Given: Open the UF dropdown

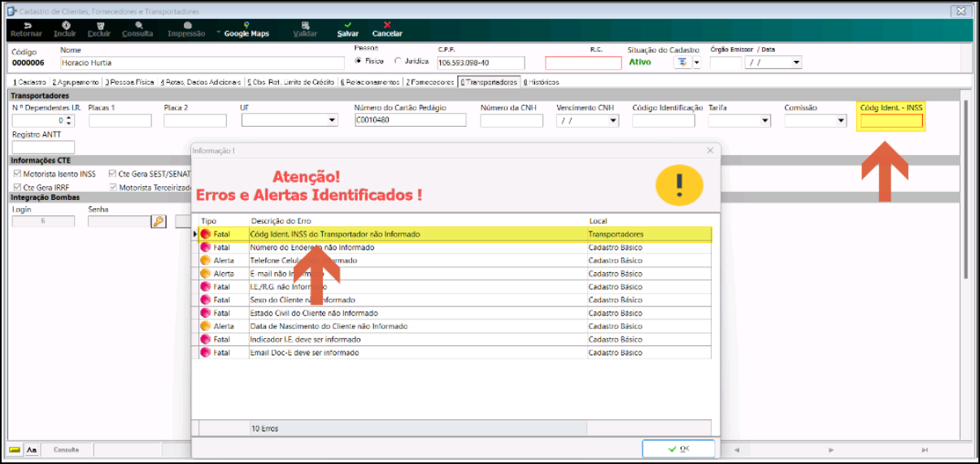Looking at the screenshot, I should pyautogui.click(x=332, y=120).
